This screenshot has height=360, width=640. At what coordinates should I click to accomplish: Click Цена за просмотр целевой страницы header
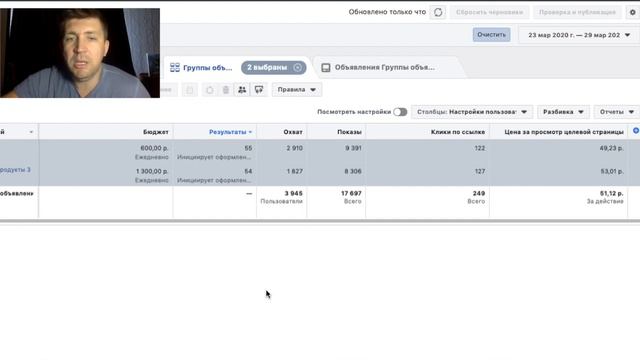pos(564,132)
